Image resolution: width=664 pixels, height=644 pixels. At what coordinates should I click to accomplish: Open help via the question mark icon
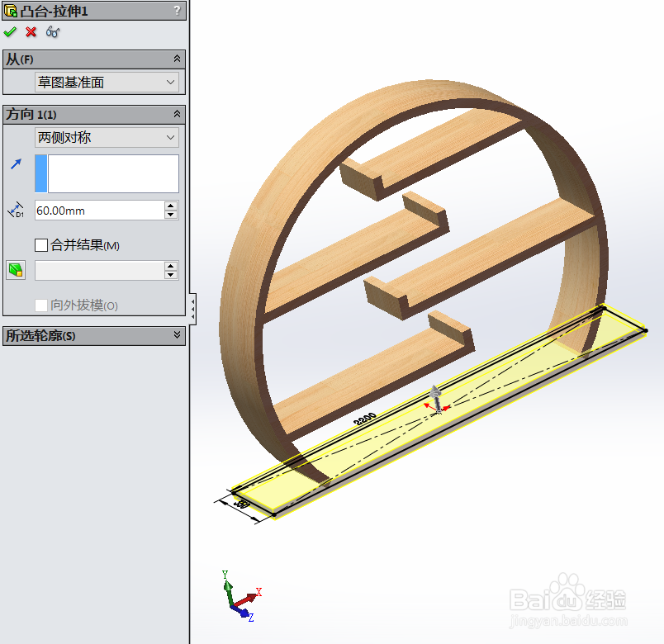[x=176, y=11]
